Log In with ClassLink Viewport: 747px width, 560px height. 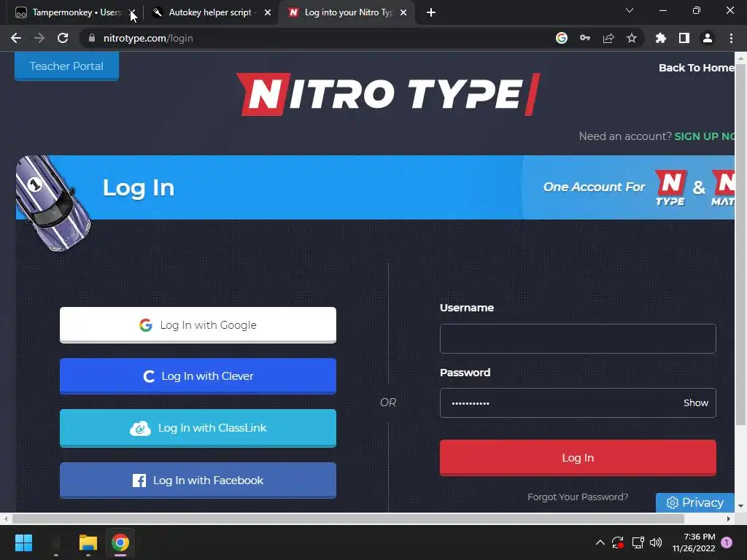[x=198, y=428]
